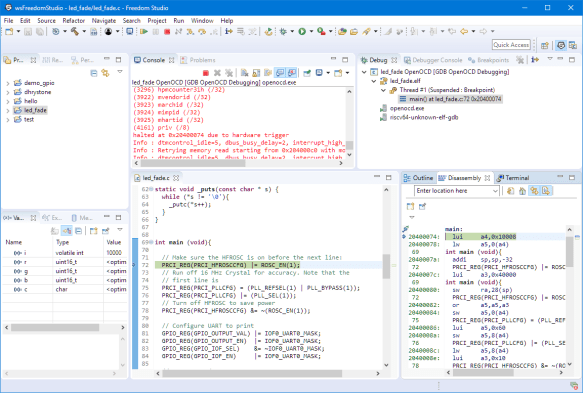Click the Quick Access search field

(511, 45)
